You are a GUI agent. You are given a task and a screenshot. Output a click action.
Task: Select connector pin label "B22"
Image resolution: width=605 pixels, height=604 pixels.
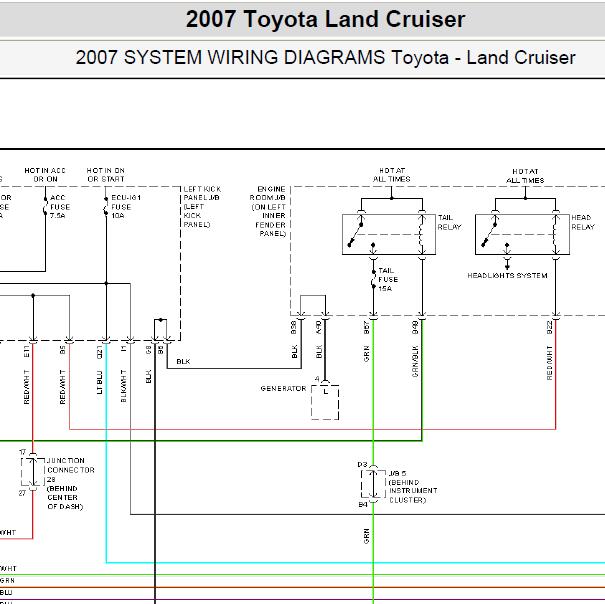pos(549,327)
